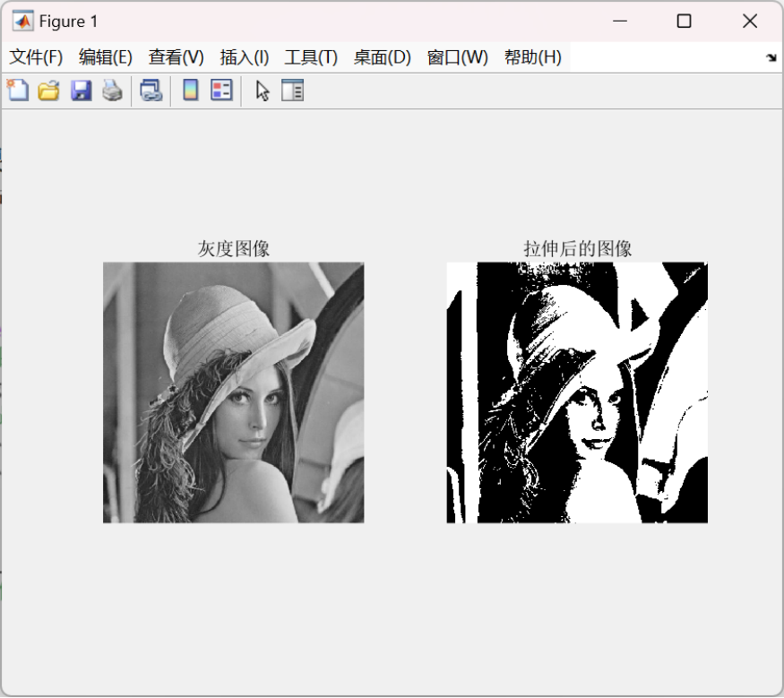Save the figure using the floppy icon
This screenshot has height=698, width=784.
[x=81, y=90]
